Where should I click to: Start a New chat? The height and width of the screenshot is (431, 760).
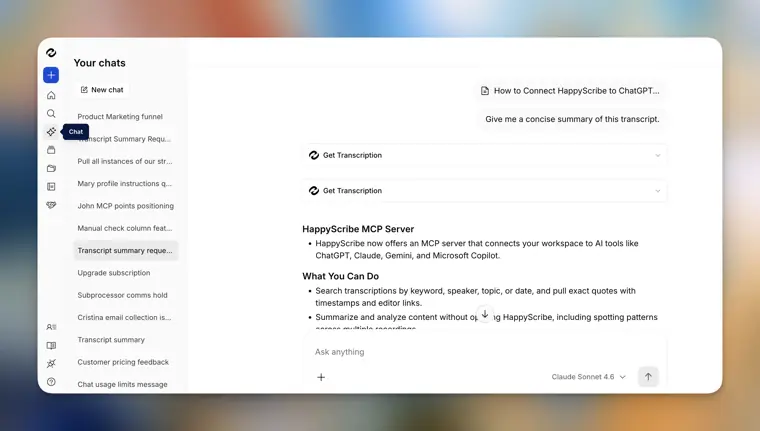pos(102,90)
